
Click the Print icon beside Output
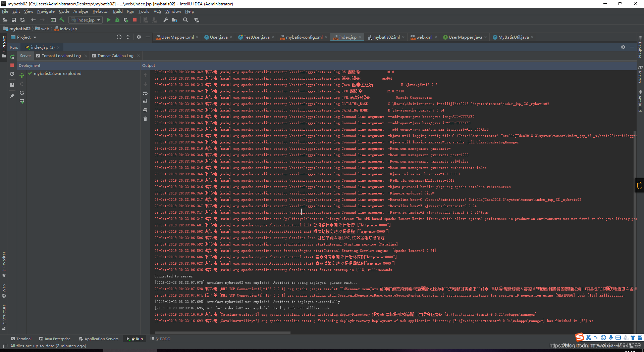145,110
